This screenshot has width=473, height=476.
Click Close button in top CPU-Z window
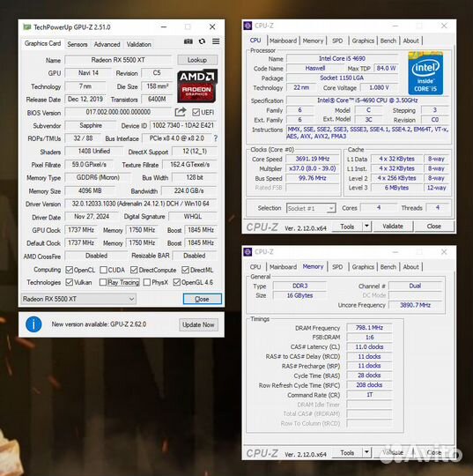click(434, 227)
